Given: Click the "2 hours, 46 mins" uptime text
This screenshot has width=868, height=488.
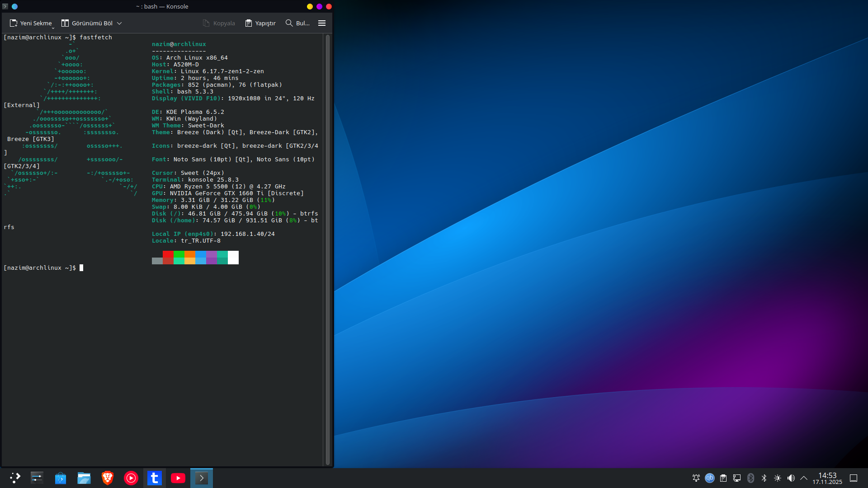Looking at the screenshot, I should 210,78.
